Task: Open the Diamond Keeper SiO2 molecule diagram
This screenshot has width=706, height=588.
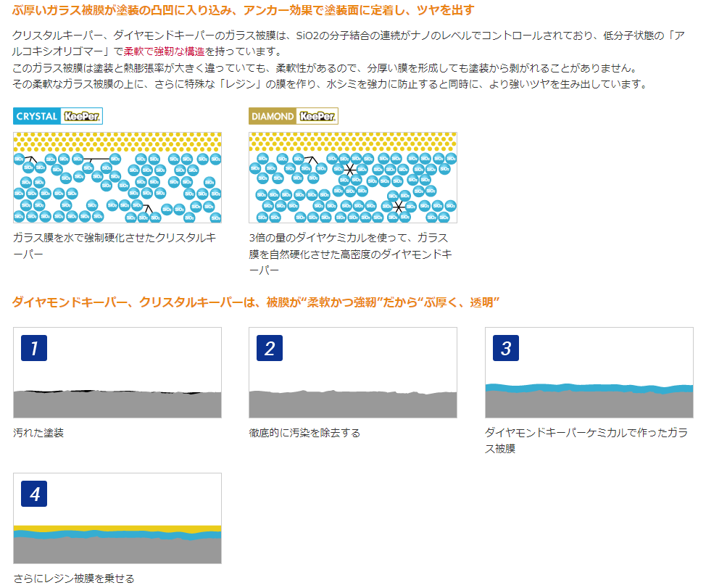Action: pyautogui.click(x=353, y=178)
